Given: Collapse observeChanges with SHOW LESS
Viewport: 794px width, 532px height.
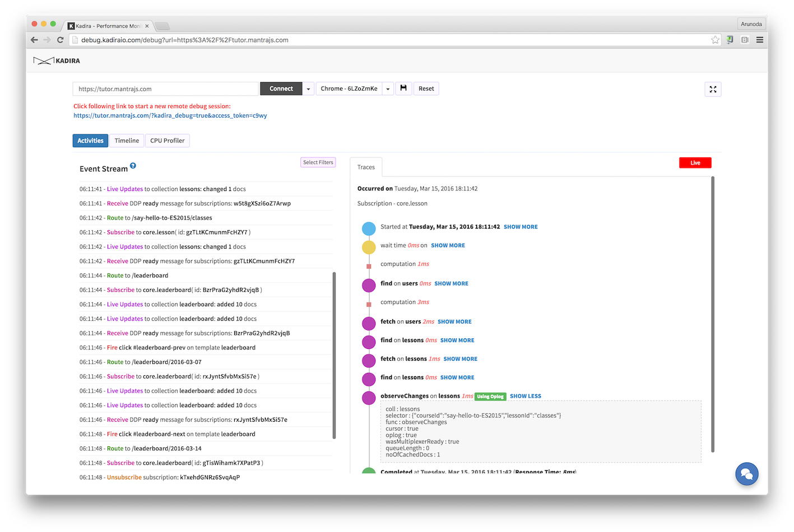Looking at the screenshot, I should 526,396.
